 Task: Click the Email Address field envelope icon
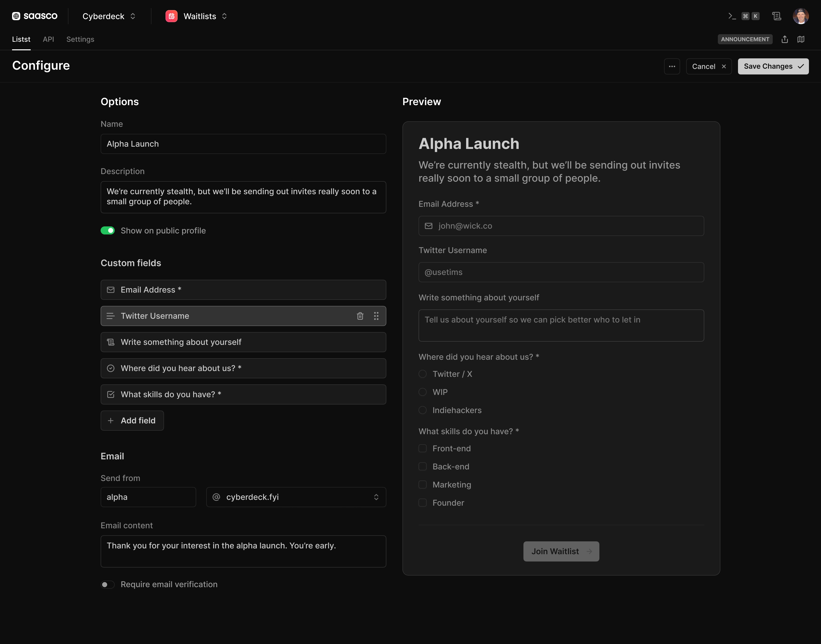[x=110, y=290]
